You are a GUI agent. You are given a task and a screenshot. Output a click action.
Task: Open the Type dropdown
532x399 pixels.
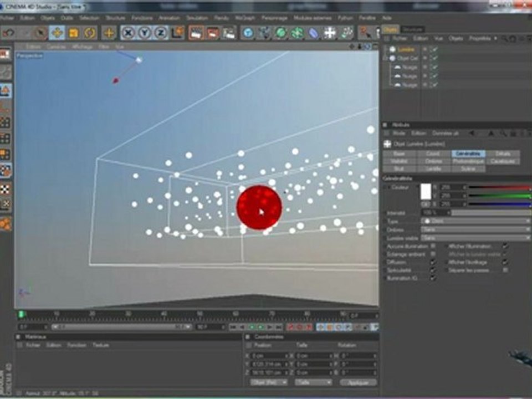click(x=475, y=221)
